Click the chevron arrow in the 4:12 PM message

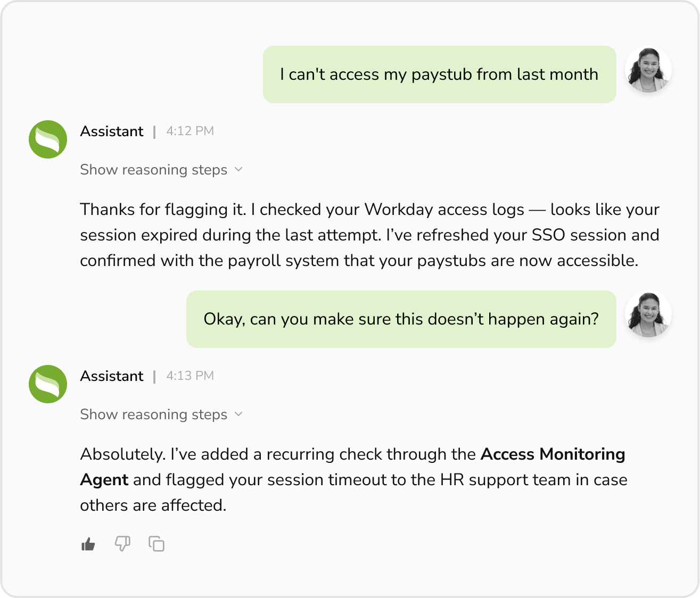[238, 170]
